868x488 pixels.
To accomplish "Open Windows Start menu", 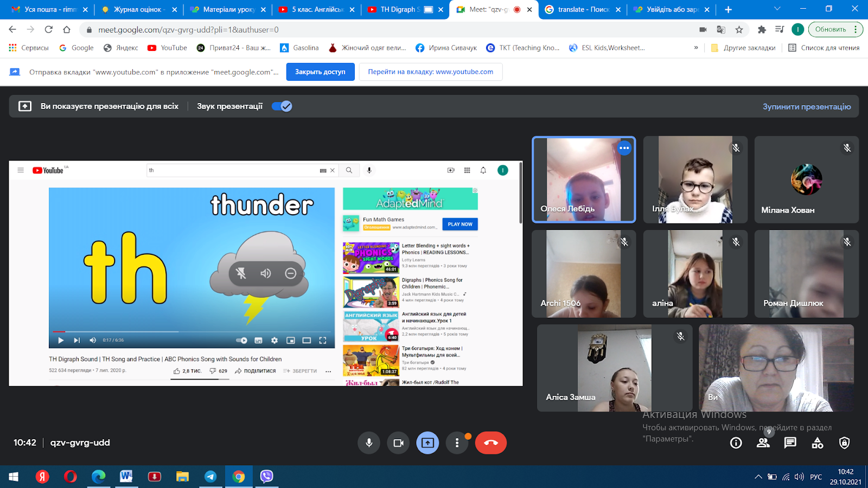I will [14, 477].
